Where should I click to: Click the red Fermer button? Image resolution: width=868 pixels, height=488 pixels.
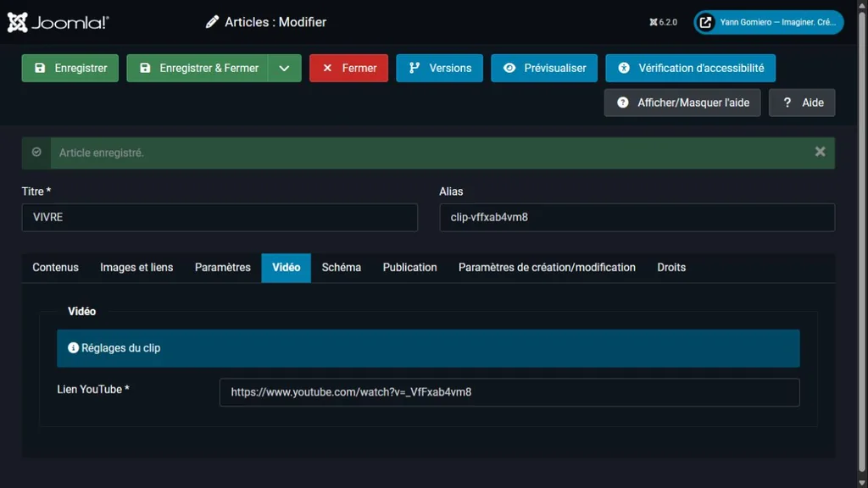point(348,68)
